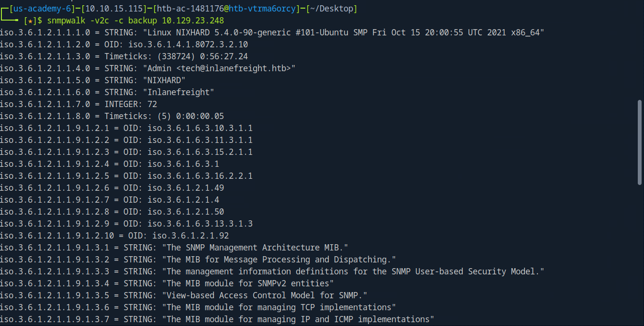The image size is (644, 326).
Task: Click "The SNMP Management Architecture MIB." text
Action: click(255, 248)
